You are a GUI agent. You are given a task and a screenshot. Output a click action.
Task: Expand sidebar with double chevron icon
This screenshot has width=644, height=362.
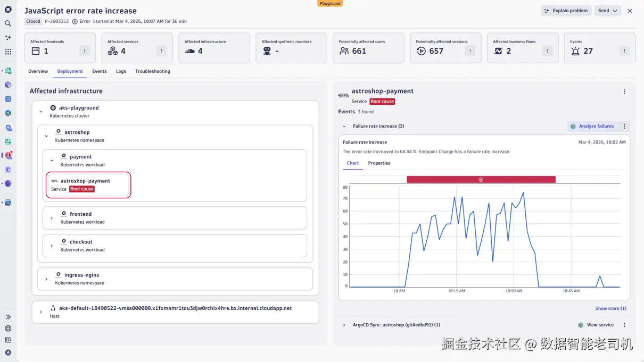point(8,317)
